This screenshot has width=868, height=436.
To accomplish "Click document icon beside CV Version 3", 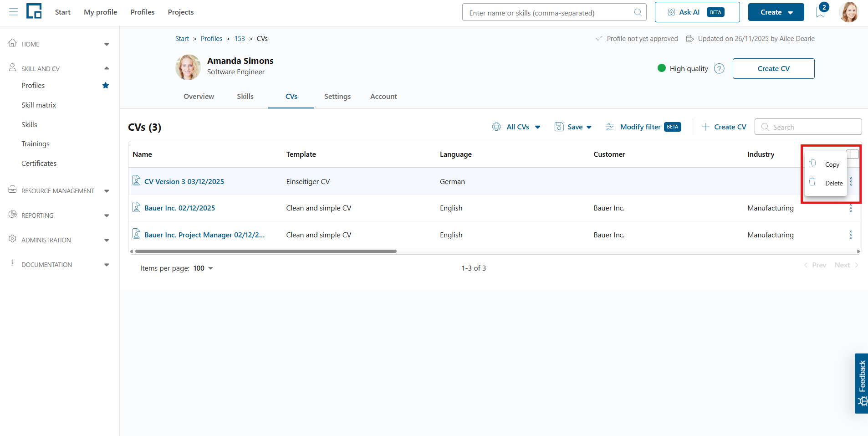I will pos(136,180).
